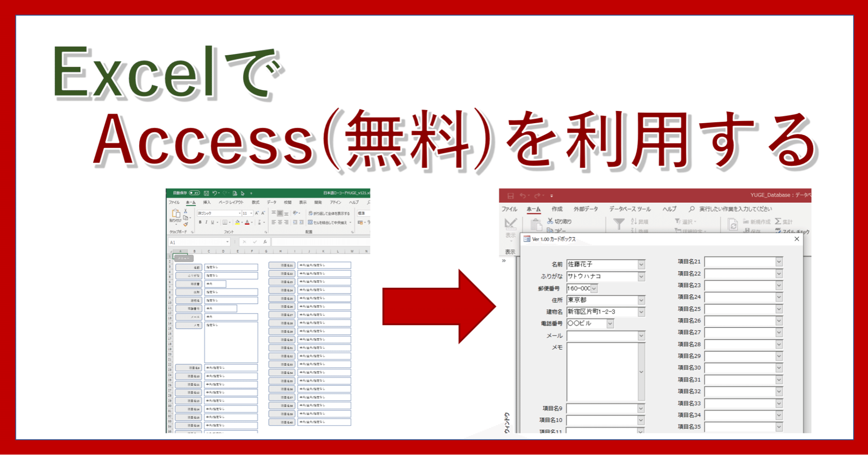Click Access refresh all icon

tap(732, 225)
